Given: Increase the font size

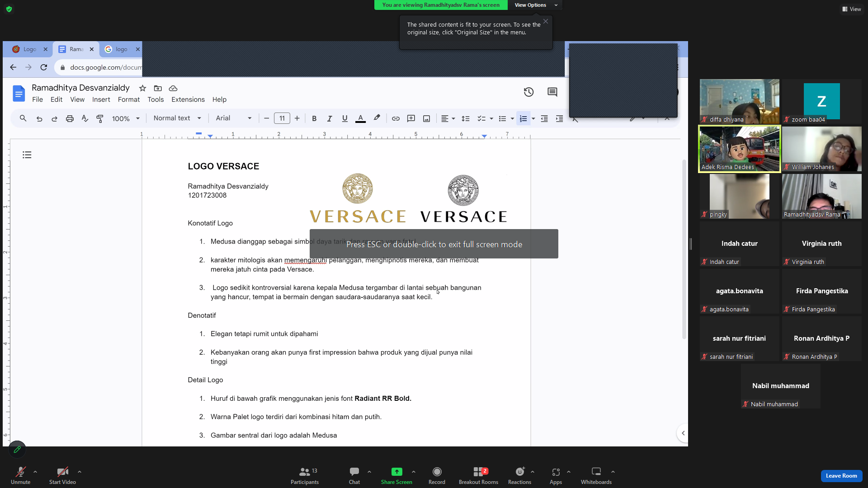Looking at the screenshot, I should (x=297, y=118).
